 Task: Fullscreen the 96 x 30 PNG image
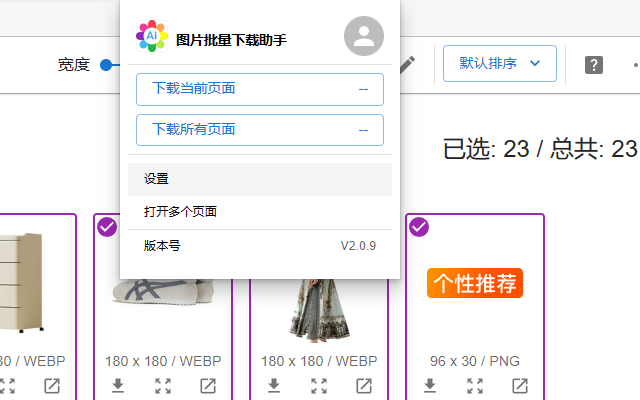coord(475,386)
